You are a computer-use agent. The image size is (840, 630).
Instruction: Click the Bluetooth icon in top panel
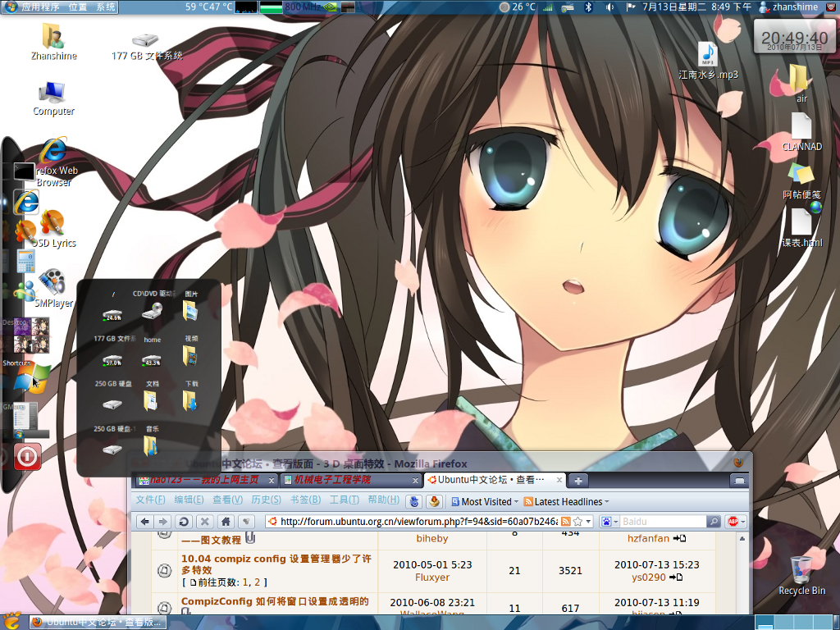588,7
